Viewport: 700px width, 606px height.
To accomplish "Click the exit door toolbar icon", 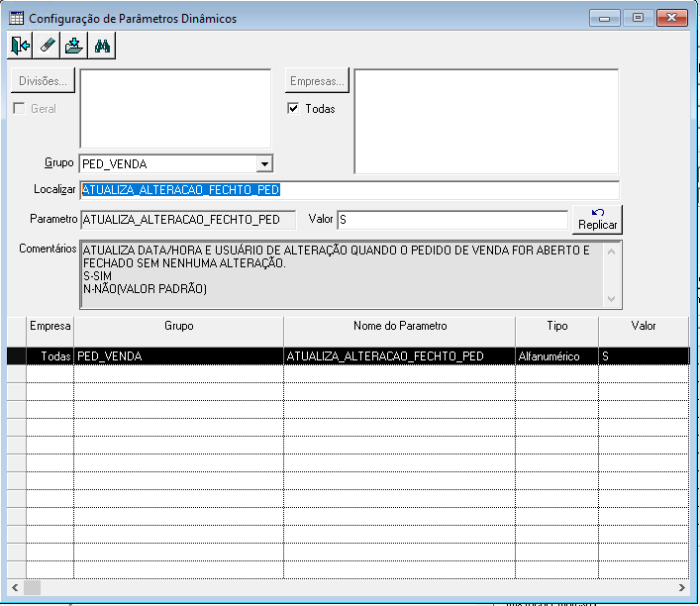I will (x=20, y=46).
